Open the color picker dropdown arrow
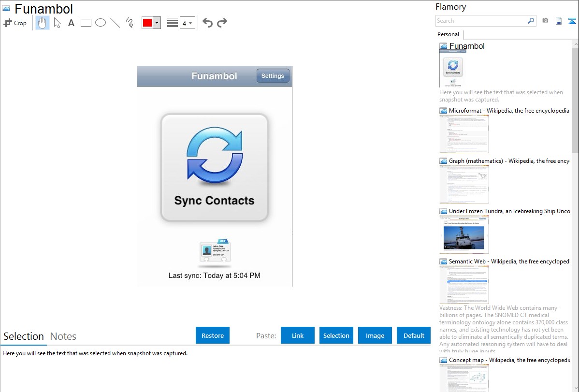Viewport: 579px width, 392px height. tap(157, 23)
